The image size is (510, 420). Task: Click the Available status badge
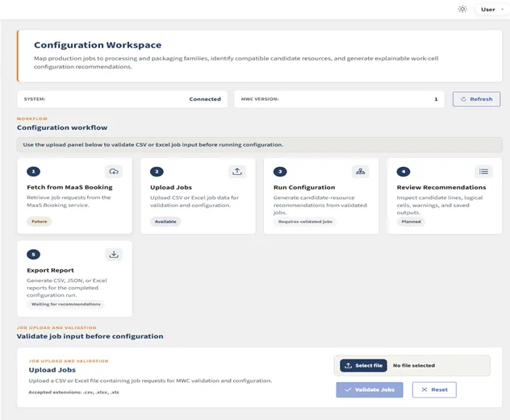coord(165,222)
